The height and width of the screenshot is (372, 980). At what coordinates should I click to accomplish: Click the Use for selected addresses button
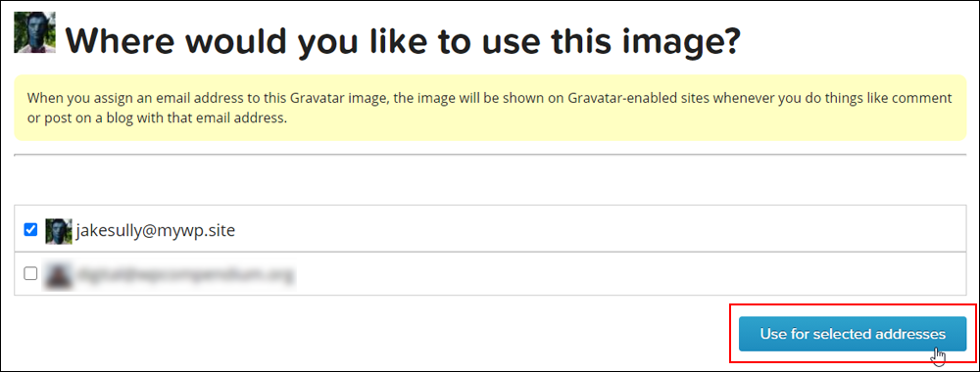(853, 334)
